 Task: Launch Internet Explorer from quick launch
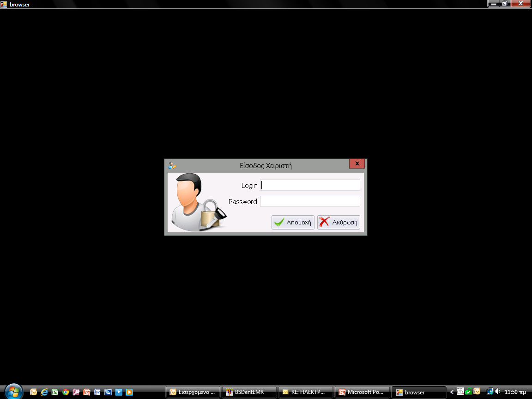coord(44,392)
